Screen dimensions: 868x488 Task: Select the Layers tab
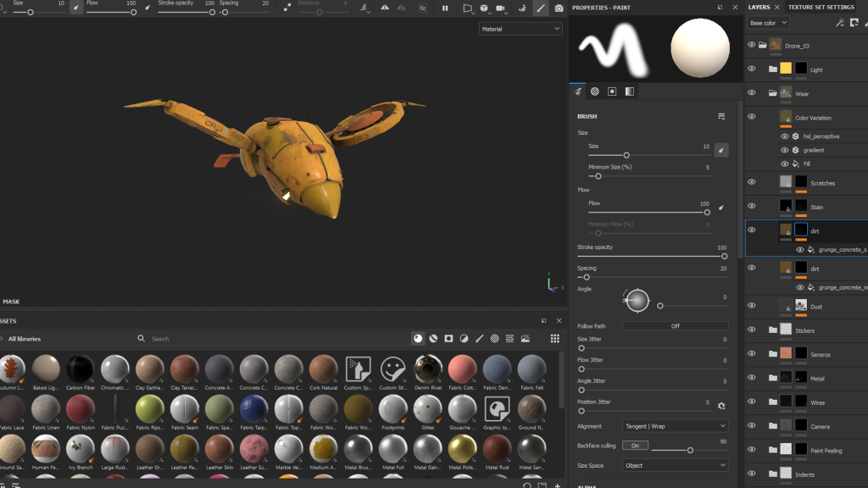[x=759, y=7]
